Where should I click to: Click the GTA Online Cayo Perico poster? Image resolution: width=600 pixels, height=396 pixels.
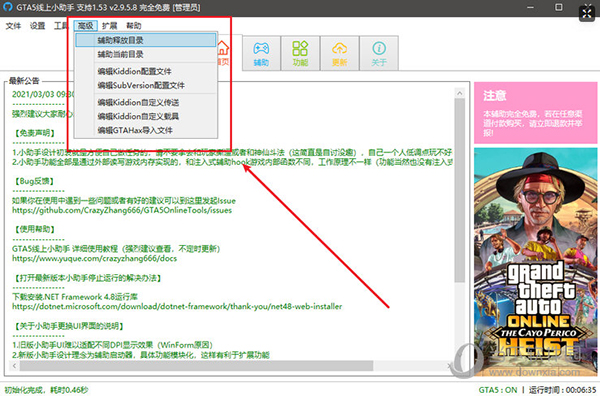point(535,262)
